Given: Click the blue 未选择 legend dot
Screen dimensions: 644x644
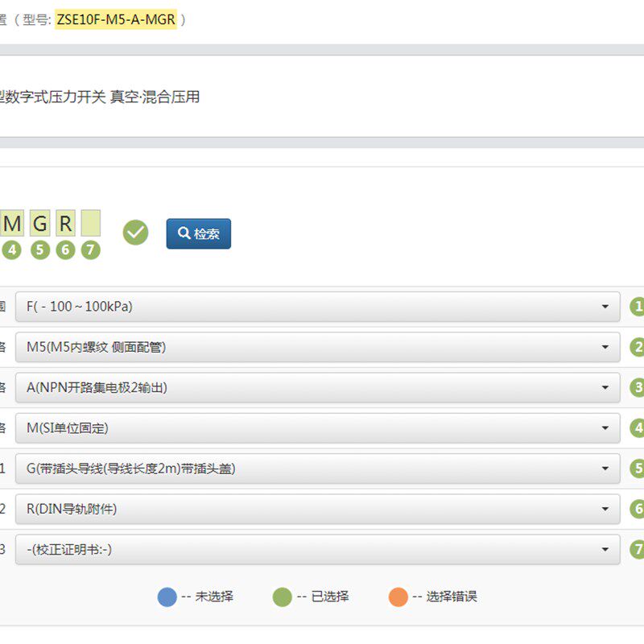Looking at the screenshot, I should pos(167,597).
